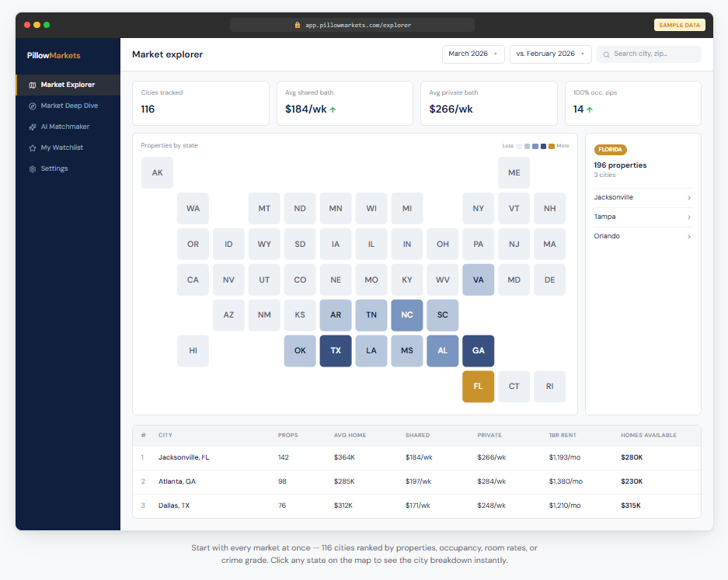728x580 pixels.
Task: Expand Jacksonville chevron in Florida panel
Action: tap(689, 198)
